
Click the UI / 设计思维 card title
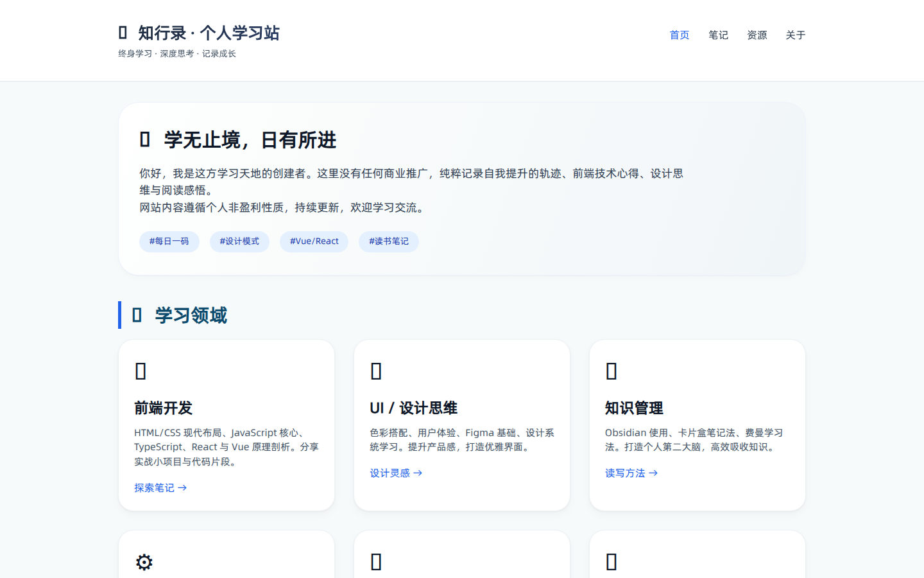[x=414, y=408]
